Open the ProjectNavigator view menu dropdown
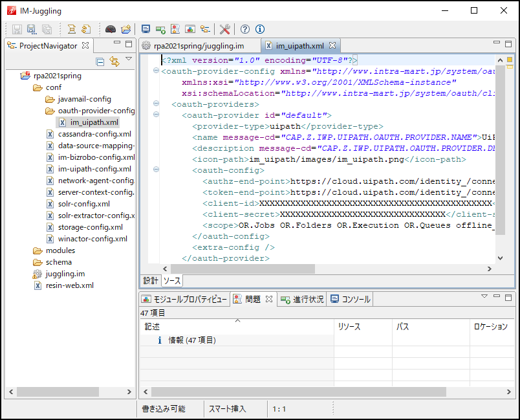 pyautogui.click(x=129, y=58)
